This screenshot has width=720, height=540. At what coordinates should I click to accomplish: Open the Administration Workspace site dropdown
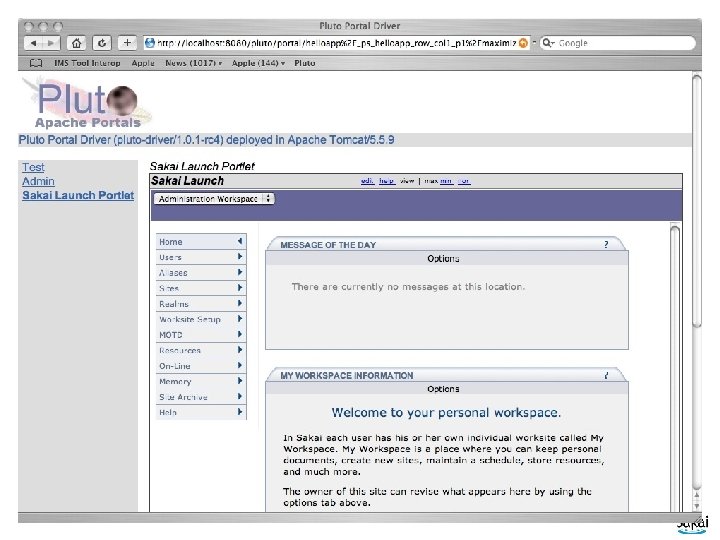214,199
